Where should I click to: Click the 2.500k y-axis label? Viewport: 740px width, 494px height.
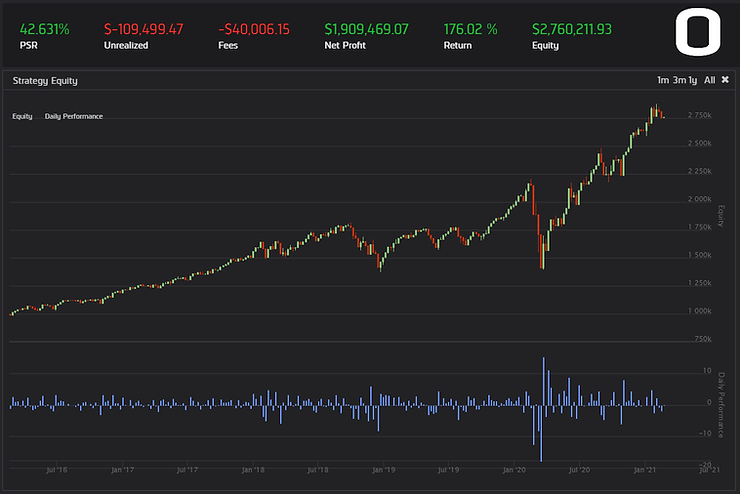(x=699, y=143)
